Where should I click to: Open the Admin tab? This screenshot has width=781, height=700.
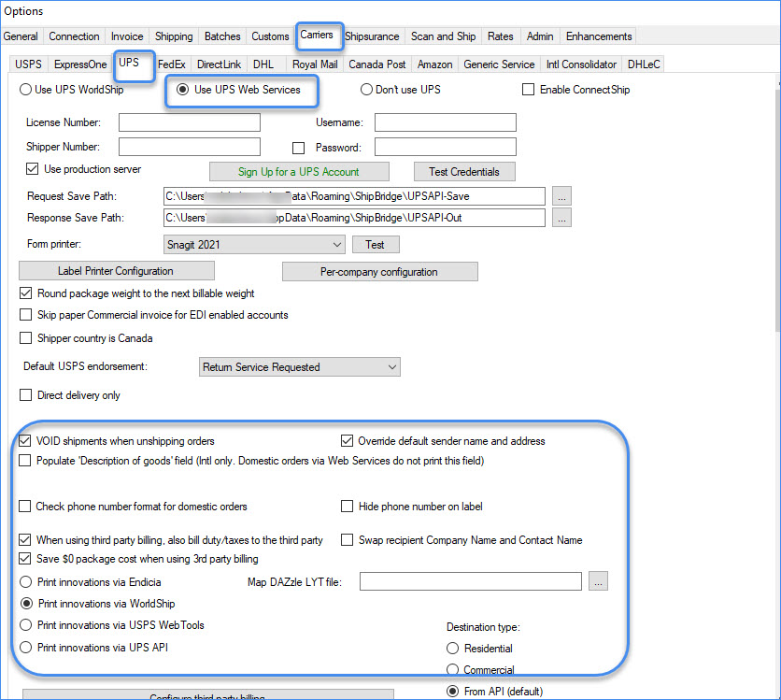540,36
